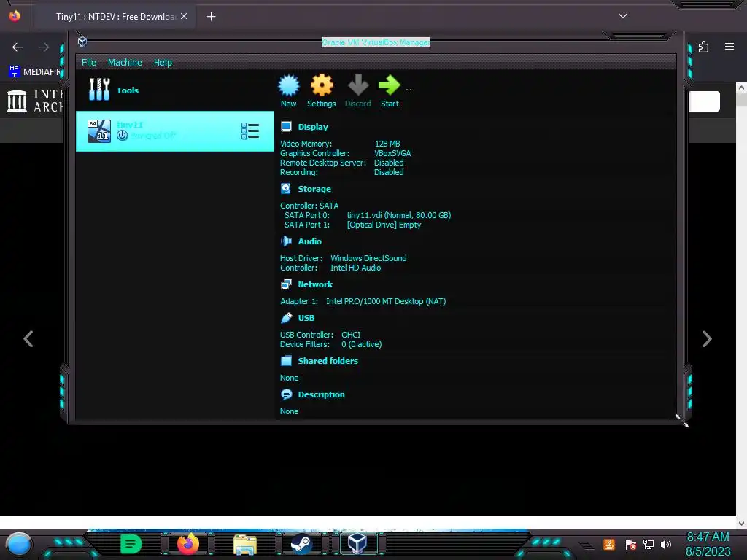Go back in the Firefox browser
747x560 pixels.
point(18,47)
